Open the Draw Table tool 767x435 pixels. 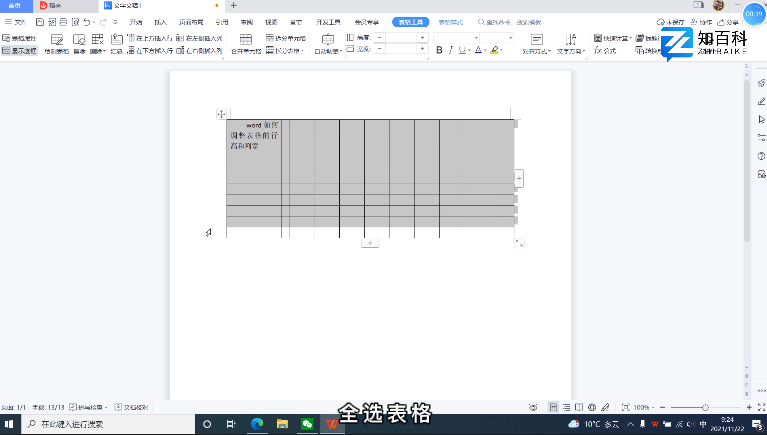[x=57, y=44]
